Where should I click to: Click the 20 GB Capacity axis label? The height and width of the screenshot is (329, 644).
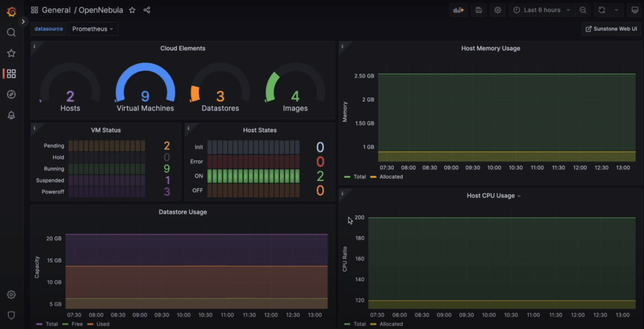pyautogui.click(x=54, y=238)
